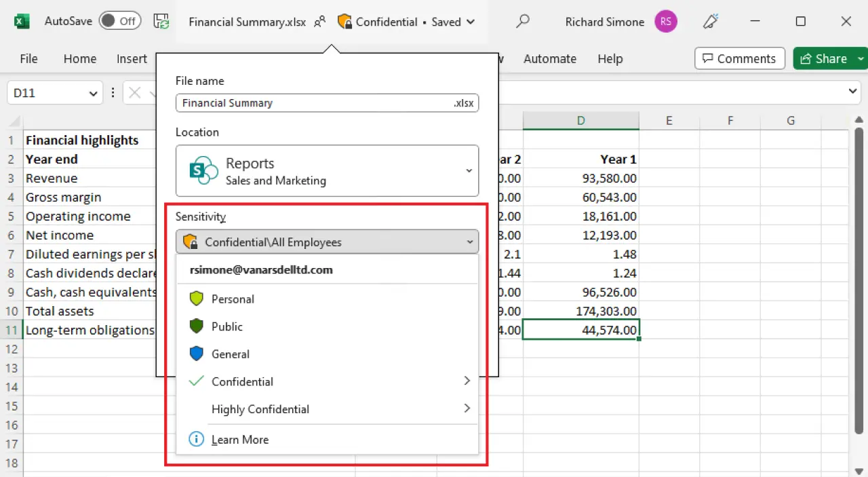Select column F header
The height and width of the screenshot is (477, 868).
[x=730, y=121]
